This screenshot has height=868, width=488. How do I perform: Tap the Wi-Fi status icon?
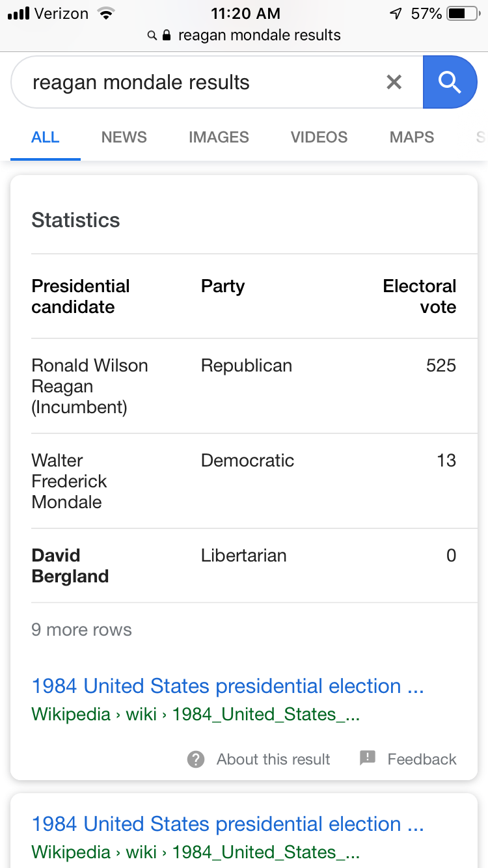pos(105,14)
